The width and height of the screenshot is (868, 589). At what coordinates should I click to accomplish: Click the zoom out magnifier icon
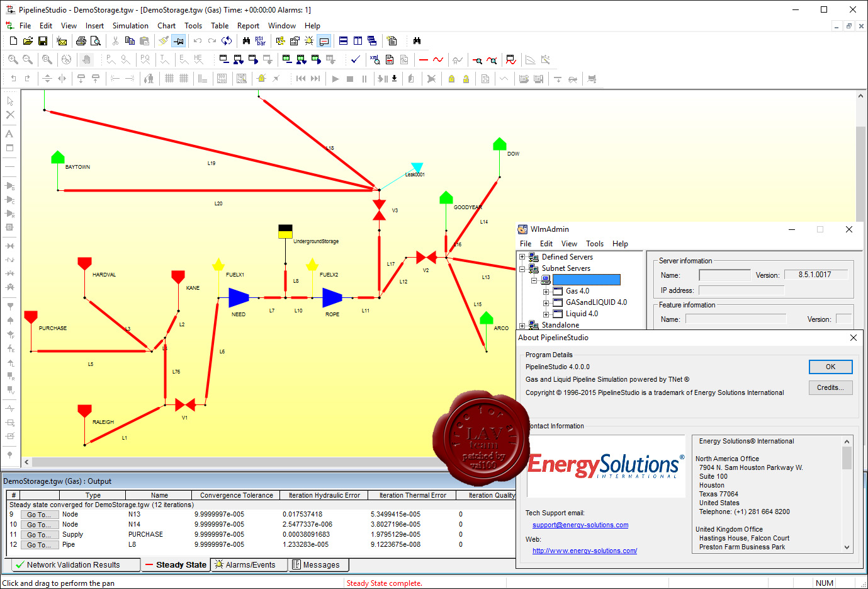coord(28,60)
